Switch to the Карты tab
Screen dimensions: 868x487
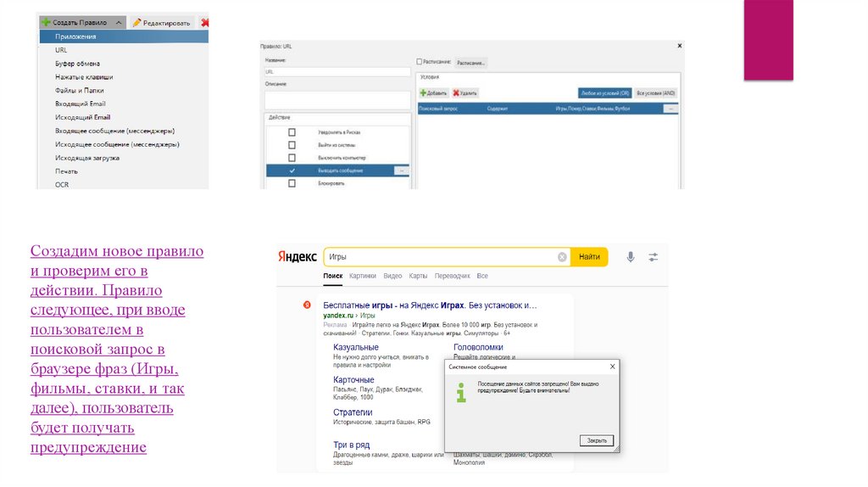tap(418, 276)
